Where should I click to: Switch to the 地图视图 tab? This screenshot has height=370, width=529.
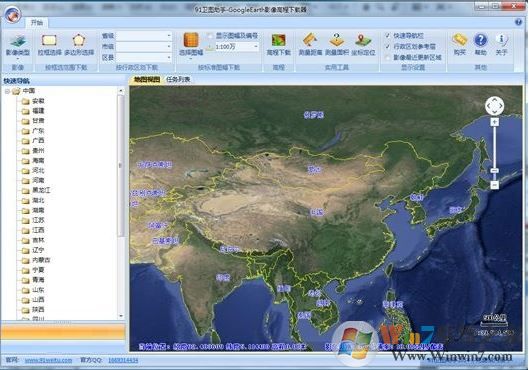tap(146, 80)
